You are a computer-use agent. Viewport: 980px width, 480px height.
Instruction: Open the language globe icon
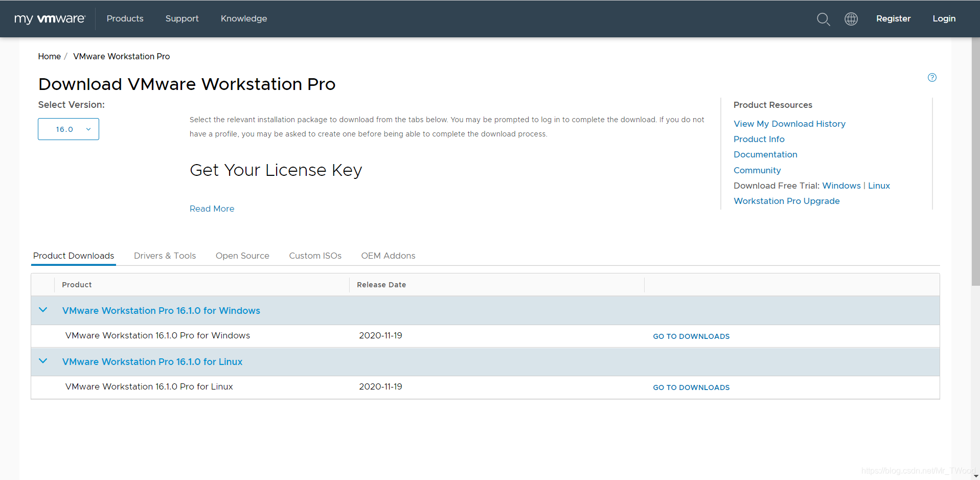tap(851, 19)
